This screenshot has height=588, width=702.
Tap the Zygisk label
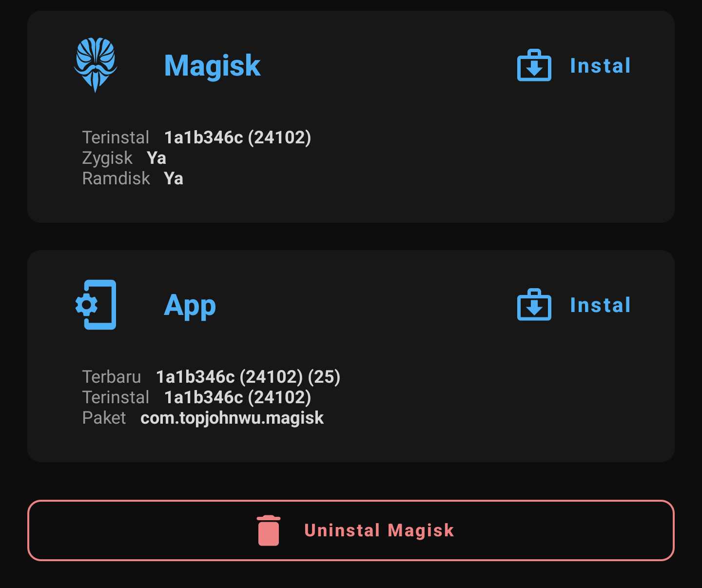107,158
